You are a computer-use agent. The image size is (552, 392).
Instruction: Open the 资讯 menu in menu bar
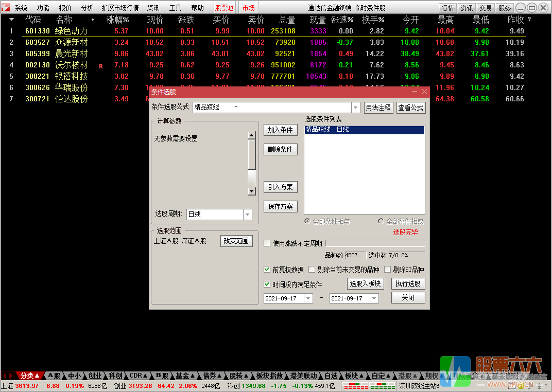pos(153,8)
